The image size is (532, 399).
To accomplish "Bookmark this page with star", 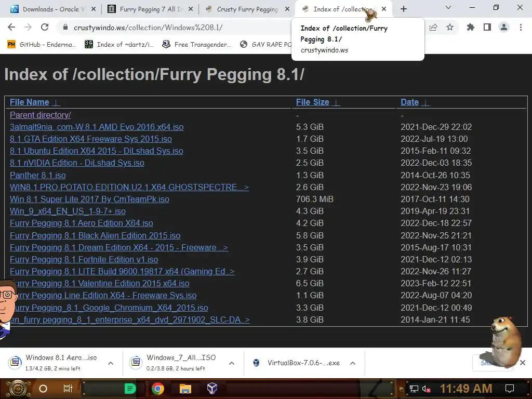I will click(x=450, y=28).
